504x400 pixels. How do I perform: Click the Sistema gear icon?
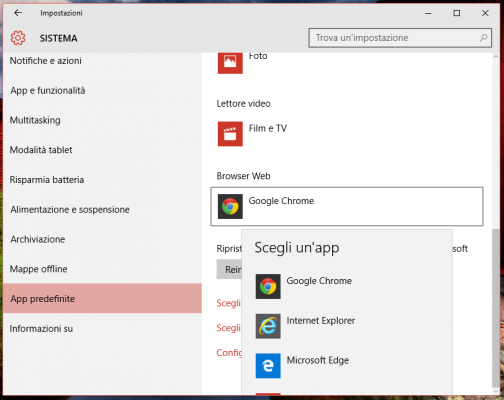(18, 38)
